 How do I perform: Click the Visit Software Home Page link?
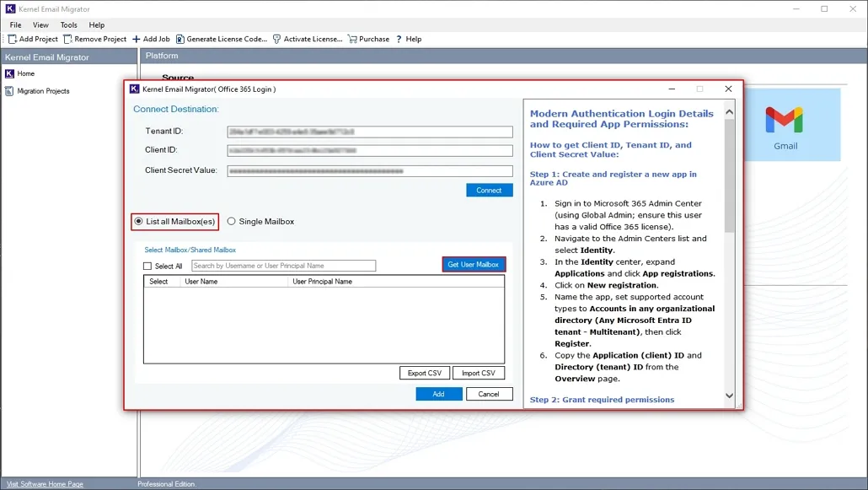point(43,483)
